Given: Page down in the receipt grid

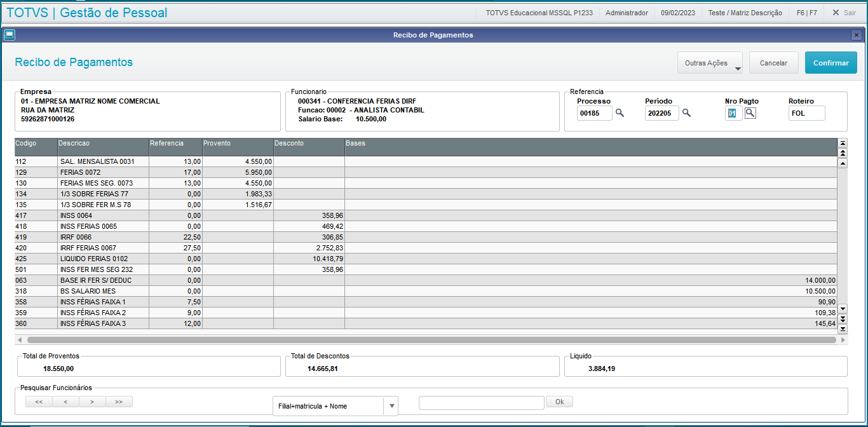Looking at the screenshot, I should pyautogui.click(x=843, y=318).
